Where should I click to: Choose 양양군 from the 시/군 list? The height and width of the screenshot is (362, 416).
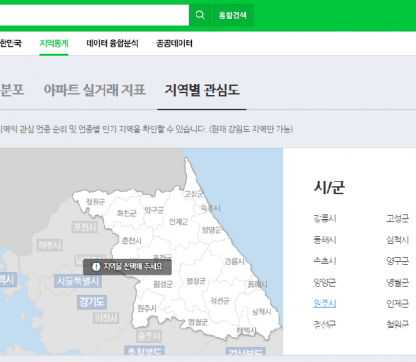[325, 283]
